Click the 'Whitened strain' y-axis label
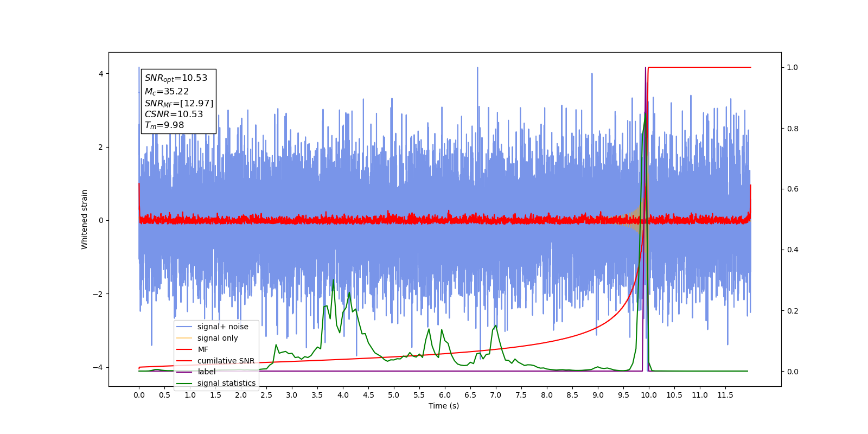Viewport: 868px width, 434px height. (x=85, y=219)
